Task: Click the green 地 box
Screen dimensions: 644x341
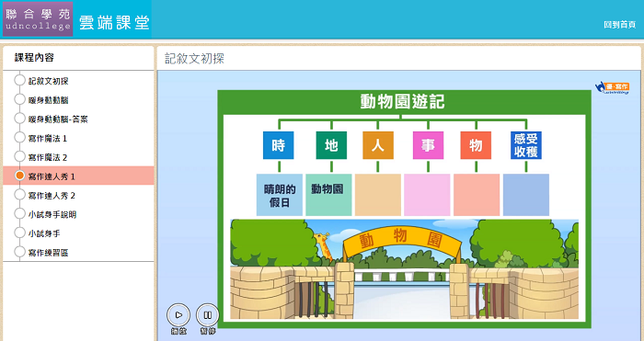Action: [x=331, y=145]
